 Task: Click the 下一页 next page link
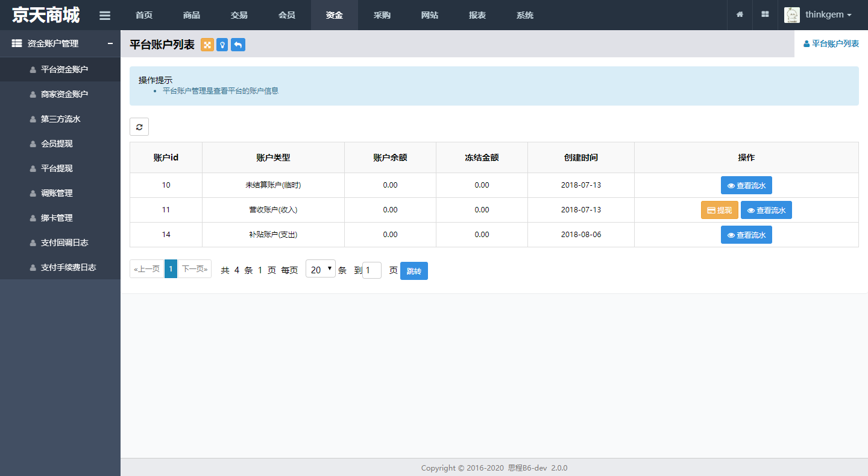point(195,269)
